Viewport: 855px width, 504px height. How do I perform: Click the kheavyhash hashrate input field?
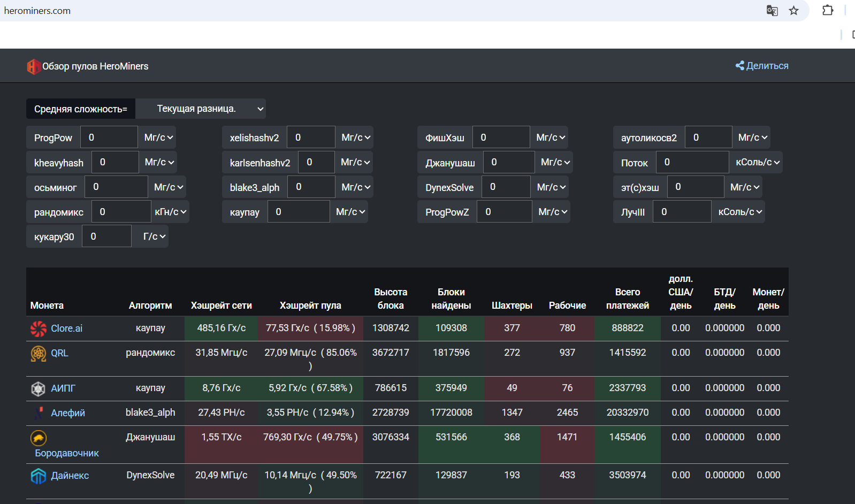(x=115, y=162)
